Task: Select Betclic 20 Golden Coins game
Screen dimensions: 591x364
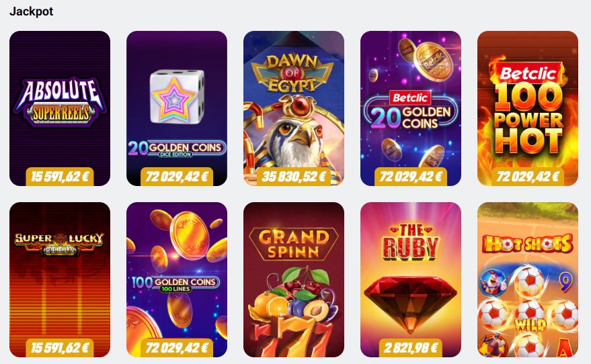Action: [x=411, y=108]
